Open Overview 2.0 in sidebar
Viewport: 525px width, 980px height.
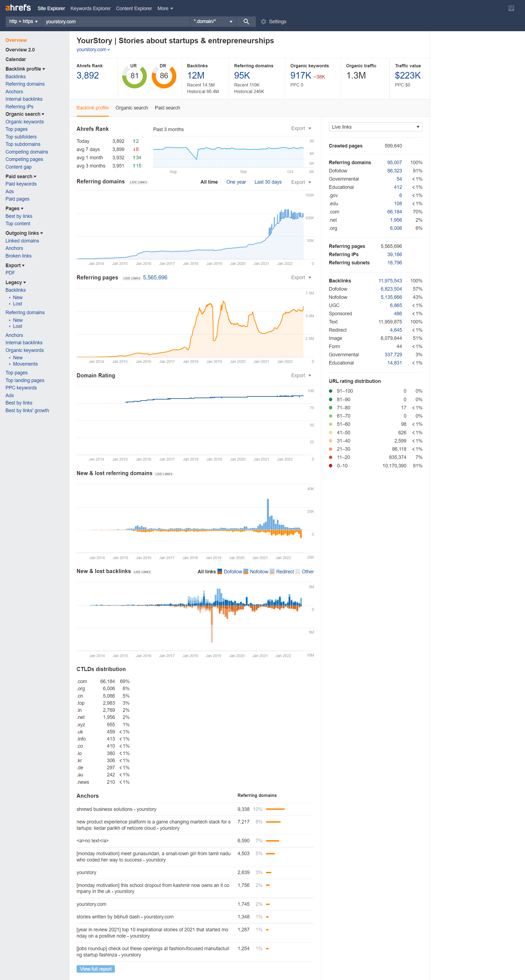pyautogui.click(x=20, y=50)
